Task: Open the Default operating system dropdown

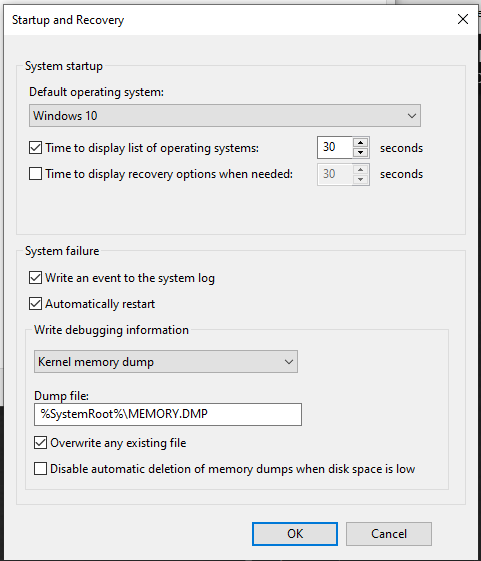Action: (225, 116)
